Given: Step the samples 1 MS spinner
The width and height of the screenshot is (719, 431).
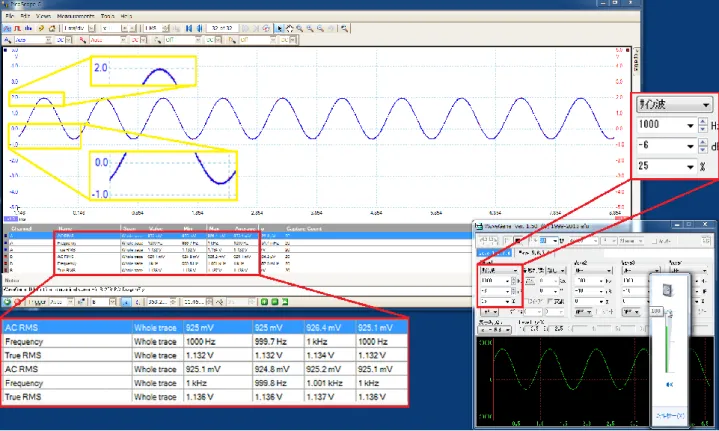Looking at the screenshot, I should point(166,28).
